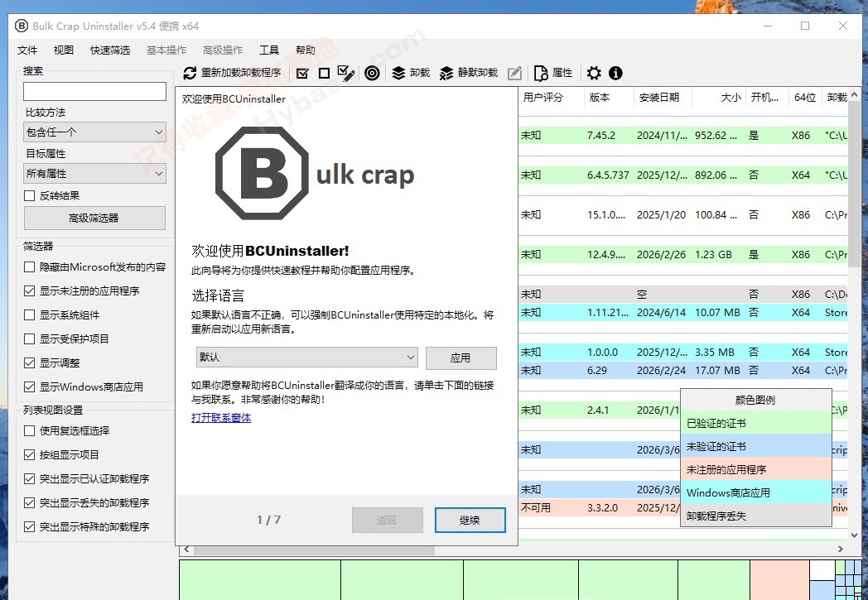Activate the target-a-window tool
Image resolution: width=868 pixels, height=600 pixels.
372,73
